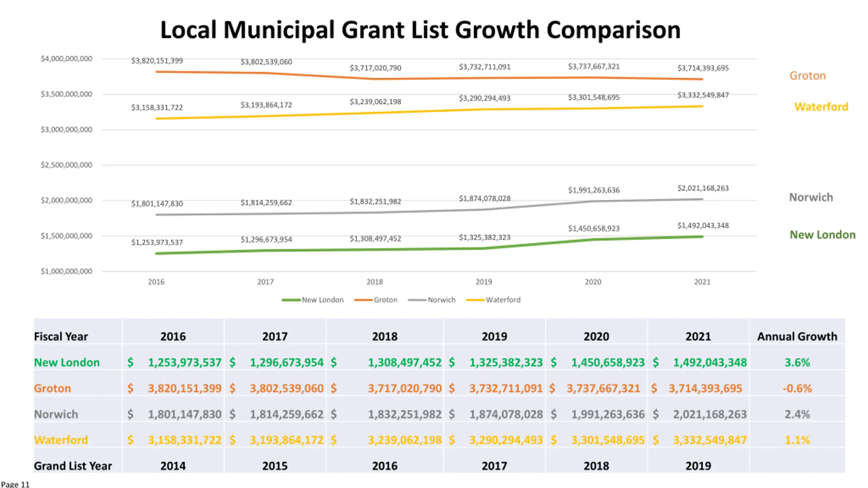Screen dimensions: 868x488
Task: Click the $2,500,000,000 y-axis label
Action: click(x=66, y=165)
